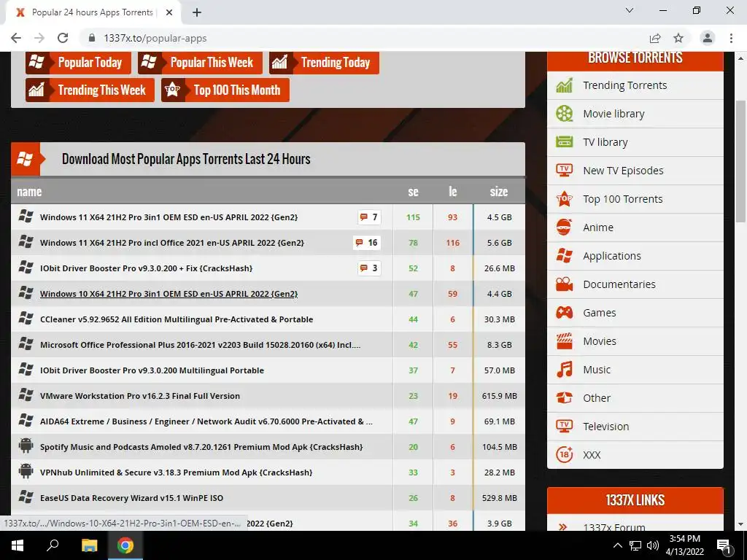The height and width of the screenshot is (560, 747).
Task: Click the 'size' column header
Action: pyautogui.click(x=499, y=192)
